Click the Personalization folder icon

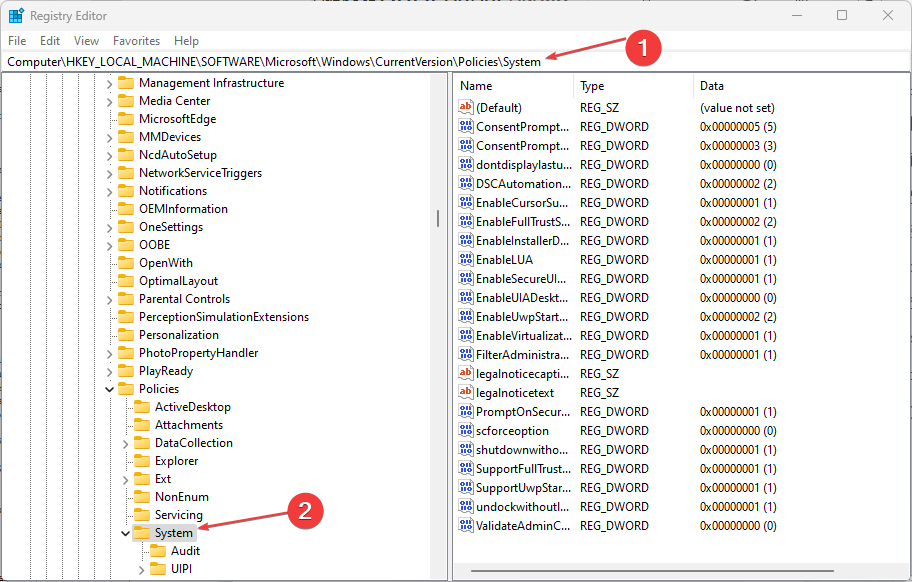click(x=126, y=334)
